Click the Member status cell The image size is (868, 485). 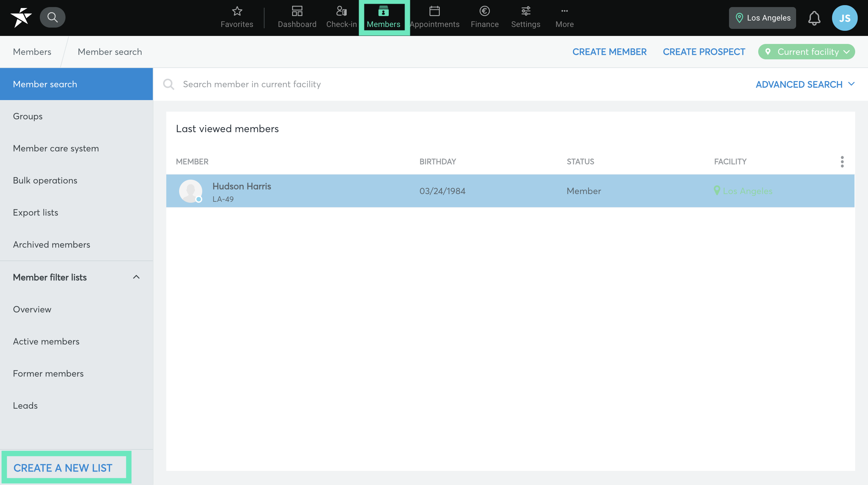584,191
